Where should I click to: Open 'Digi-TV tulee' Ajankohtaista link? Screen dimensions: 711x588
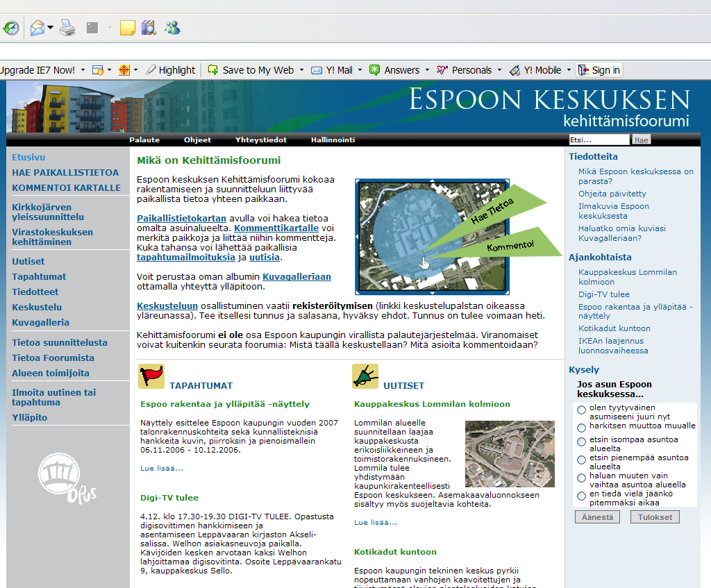pyautogui.click(x=603, y=294)
